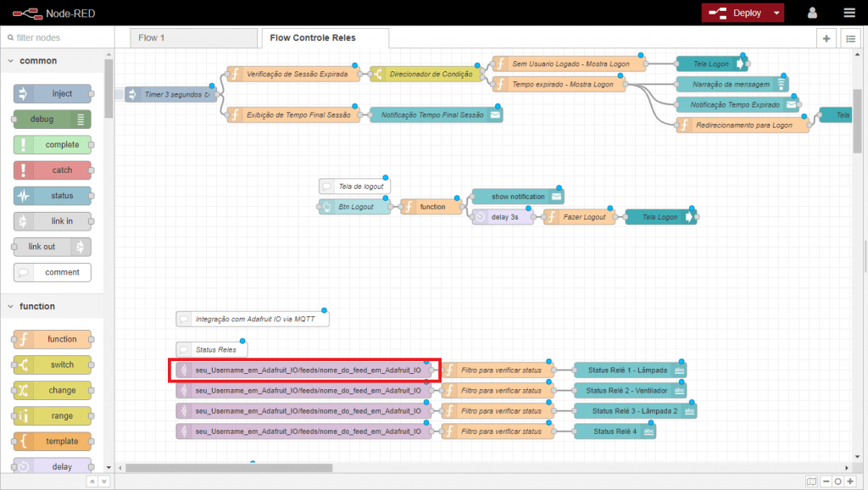Select the Flow Controle Reles tab
The image size is (868, 490).
coord(325,37)
